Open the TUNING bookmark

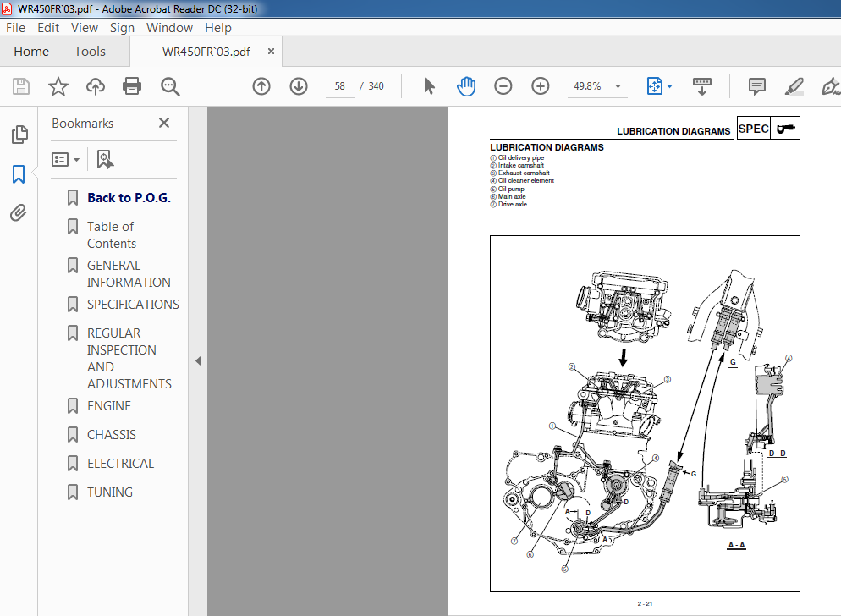tap(110, 492)
